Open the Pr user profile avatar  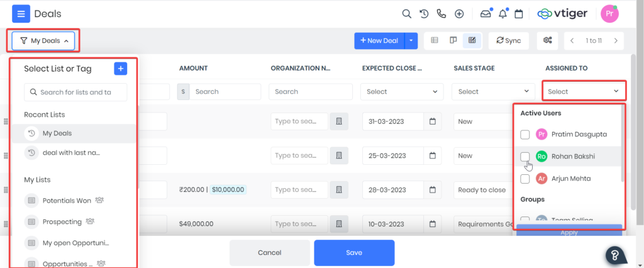610,14
